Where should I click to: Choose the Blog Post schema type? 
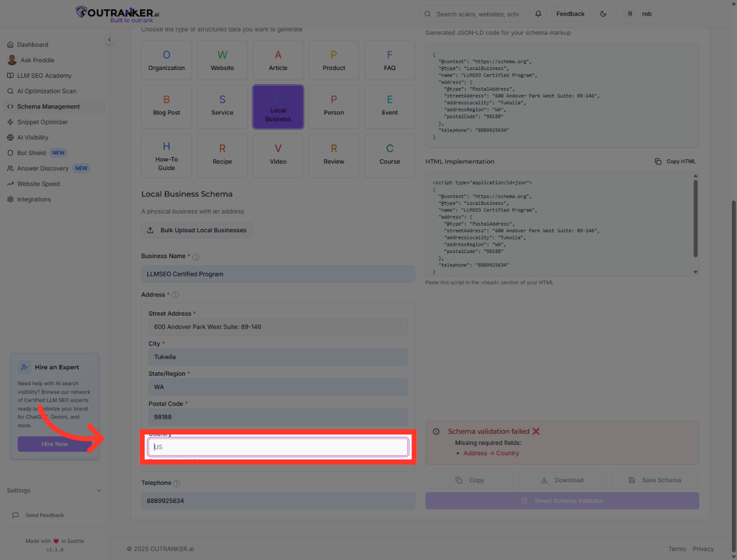coord(166,107)
